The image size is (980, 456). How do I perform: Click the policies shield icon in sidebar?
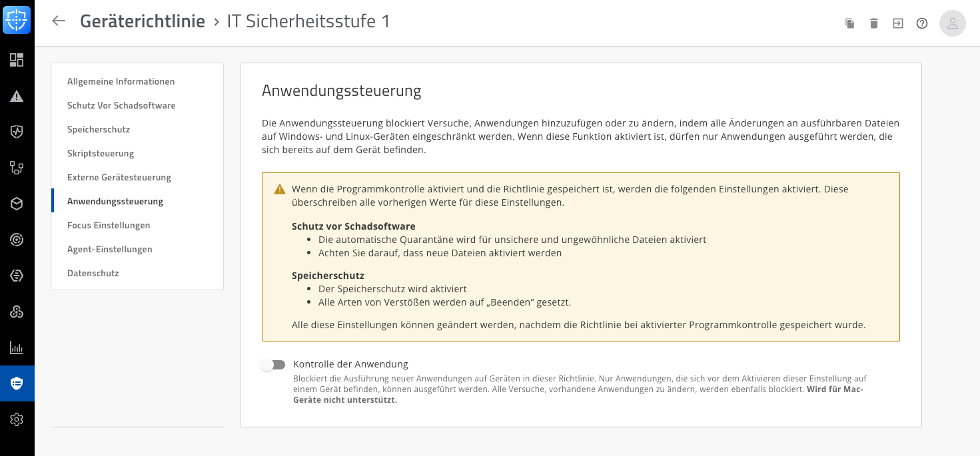[x=17, y=383]
